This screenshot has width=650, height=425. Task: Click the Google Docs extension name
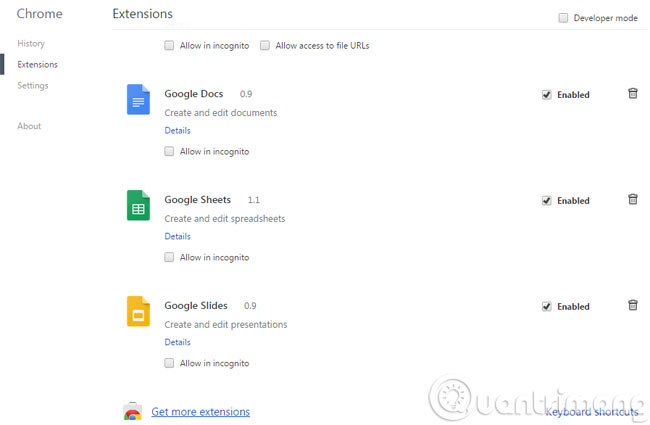pos(194,94)
